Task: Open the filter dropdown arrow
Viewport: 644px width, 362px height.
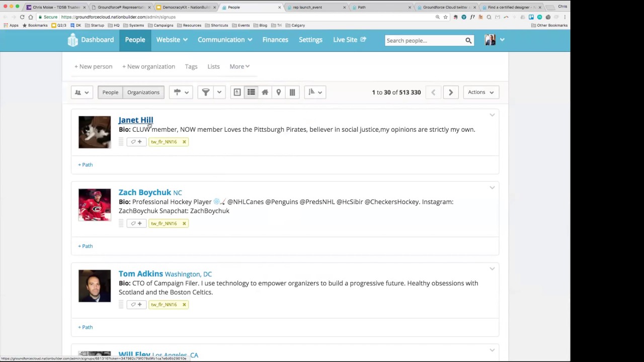Action: pos(219,92)
